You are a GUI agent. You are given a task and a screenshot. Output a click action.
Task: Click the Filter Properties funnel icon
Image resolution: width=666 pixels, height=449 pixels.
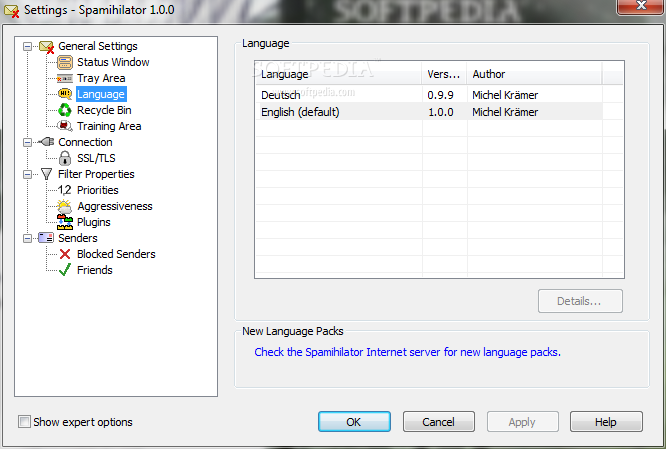pos(46,174)
